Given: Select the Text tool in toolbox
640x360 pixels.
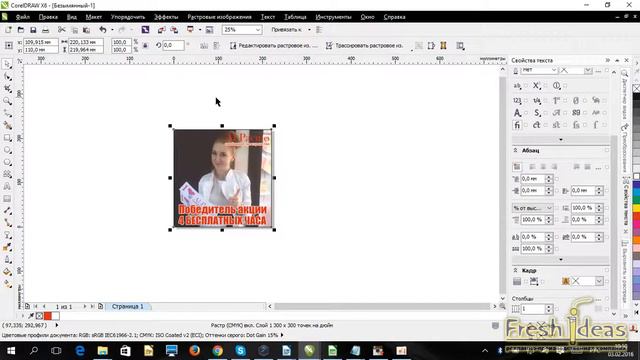Looking at the screenshot, I should 7,187.
